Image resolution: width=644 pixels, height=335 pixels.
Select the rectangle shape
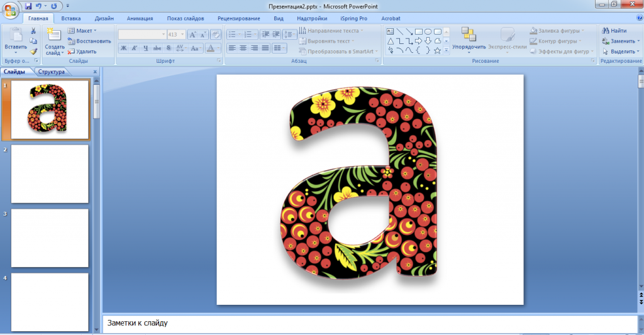[418, 31]
